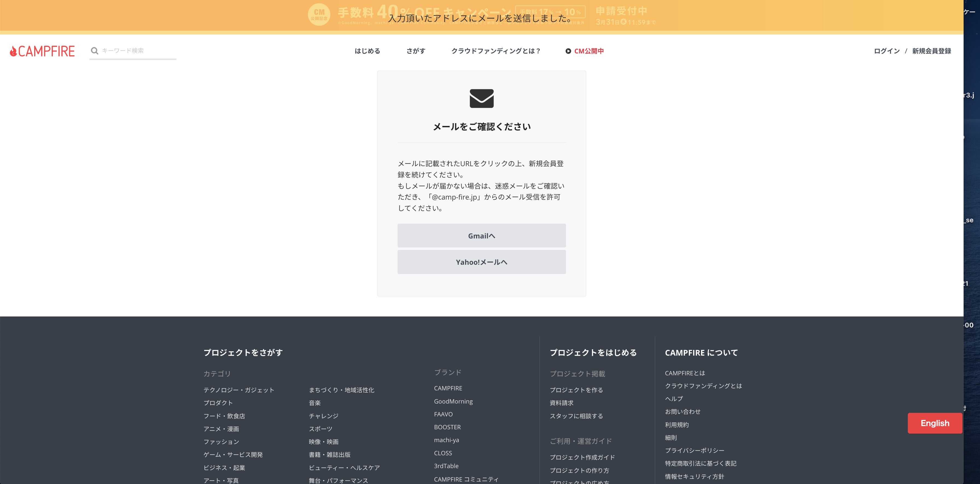Image resolution: width=980 pixels, height=484 pixels.
Task: Open クラウドファンディングとは? navigation link
Action: click(496, 51)
